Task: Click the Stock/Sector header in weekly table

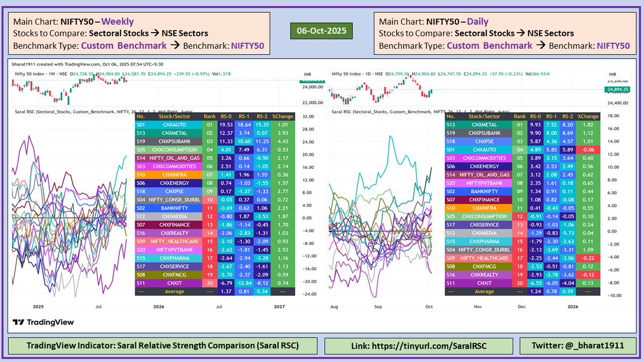Action: pyautogui.click(x=174, y=116)
